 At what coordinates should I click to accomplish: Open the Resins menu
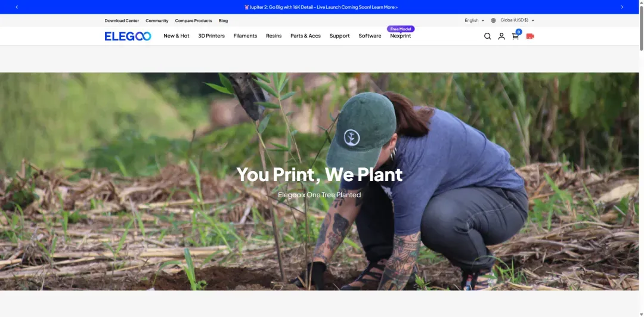pyautogui.click(x=274, y=36)
